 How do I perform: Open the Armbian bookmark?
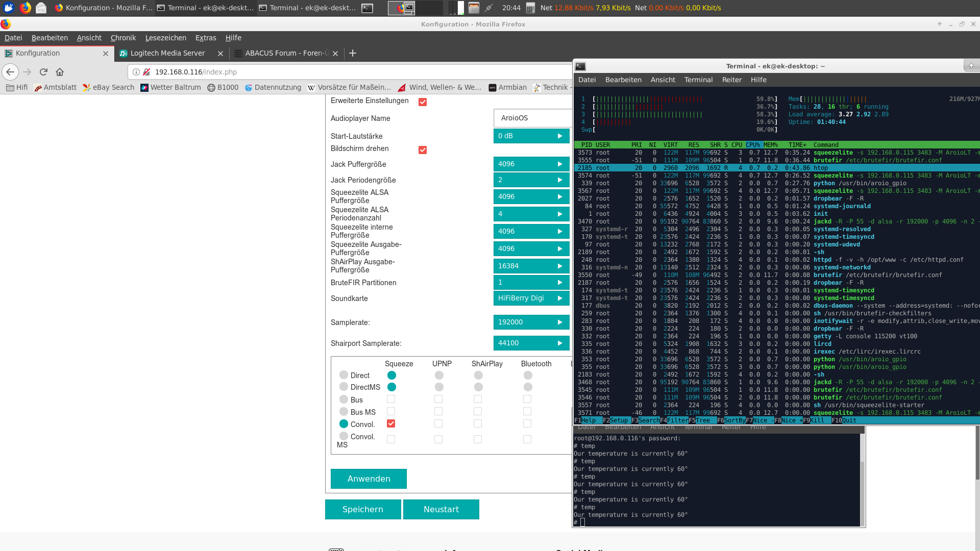(x=507, y=87)
